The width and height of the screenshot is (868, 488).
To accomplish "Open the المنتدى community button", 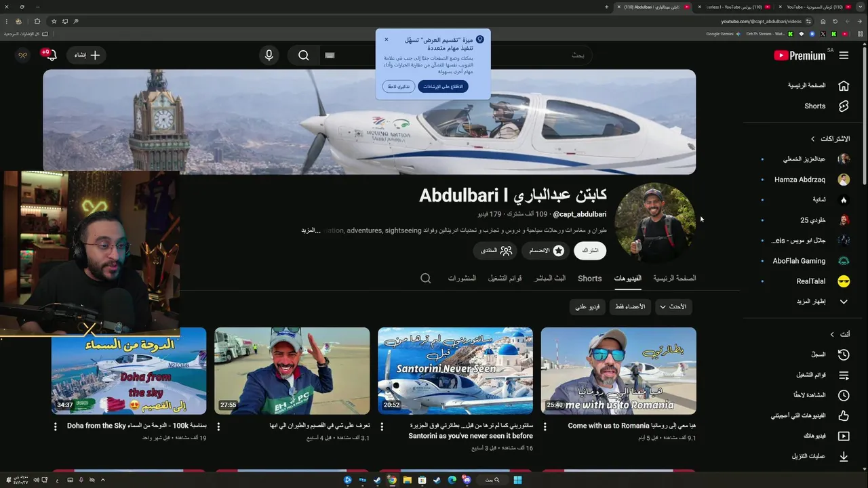I will pos(496,251).
